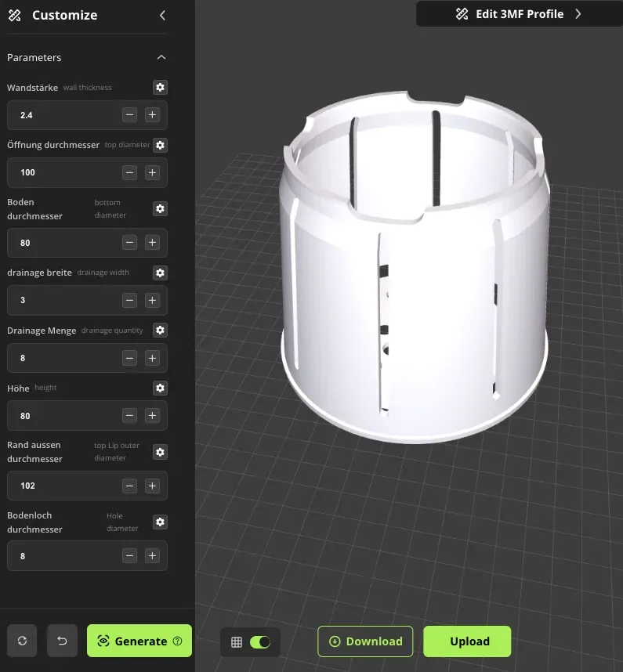623x672 pixels.
Task: Decrease Rand aussen durchmesser with minus
Action: [129, 486]
